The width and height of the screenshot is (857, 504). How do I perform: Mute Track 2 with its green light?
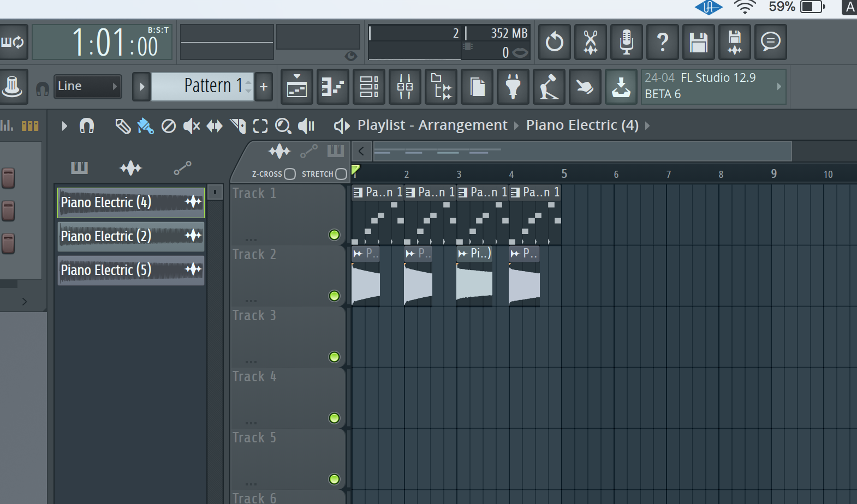(x=334, y=296)
